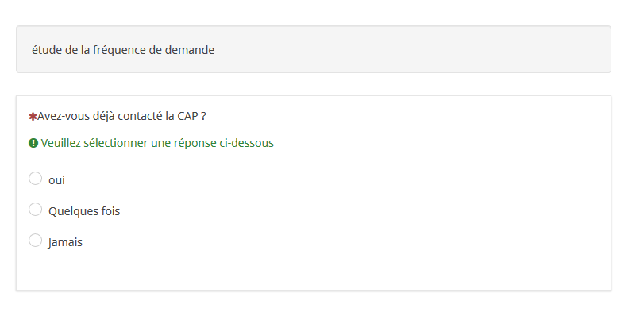Click the hint "Veuillez sélectionner une réponse ci-dessous"
Viewport: 644px width, 328px height.
[157, 144]
